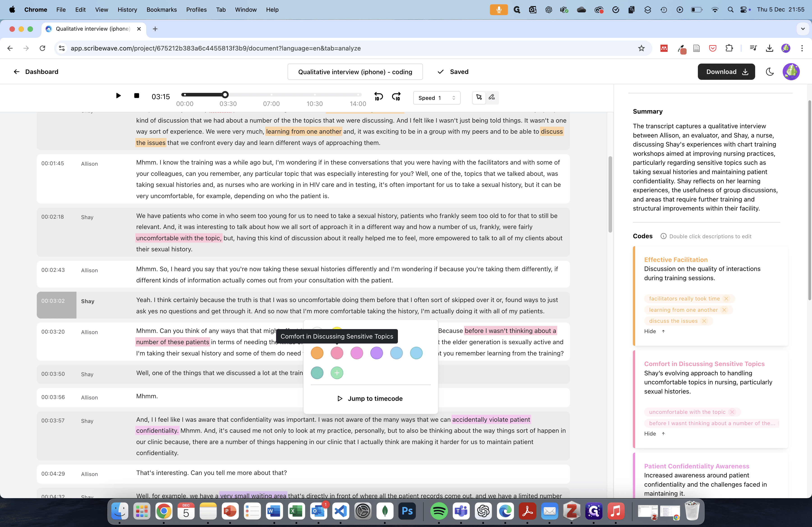Screen dimensions: 812x527
Task: Rewind audio ten seconds
Action: tap(378, 96)
